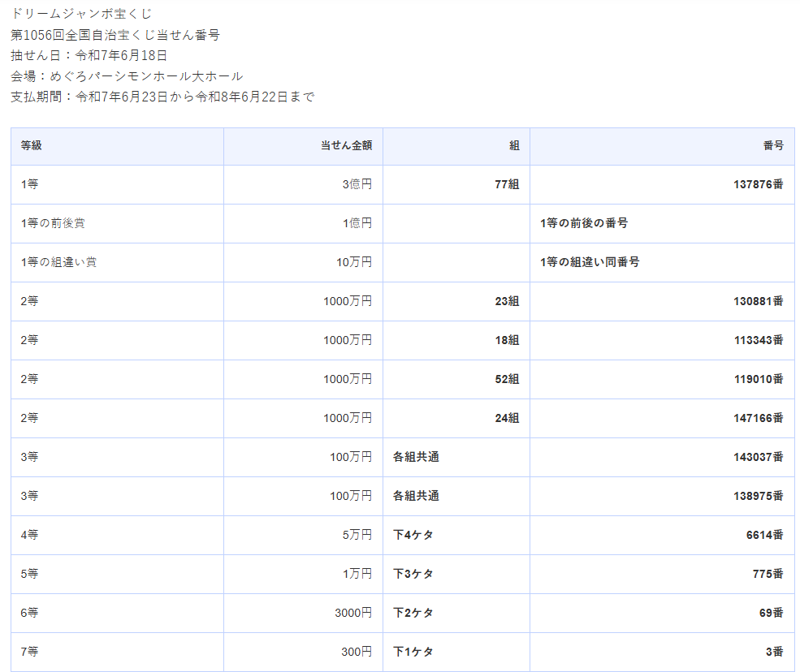The image size is (800, 672).
Task: Click 1000万円 in the 23組 row
Action: click(348, 301)
